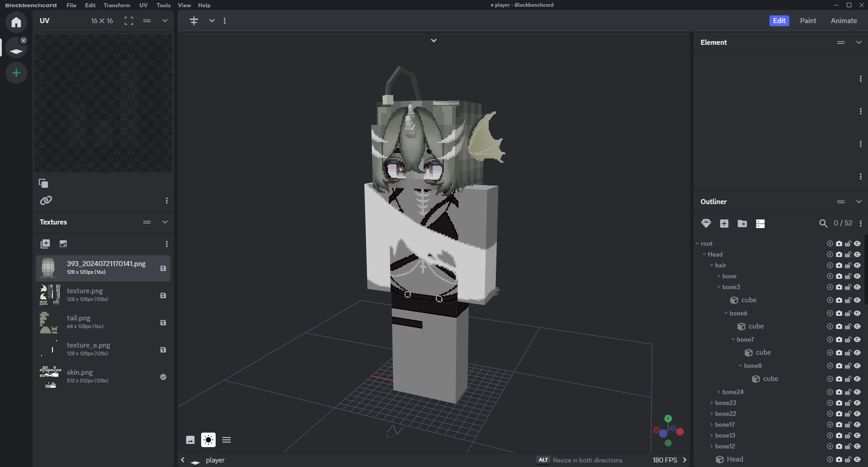868x467 pixels.
Task: Collapse the Textures panel chevron
Action: click(x=165, y=222)
